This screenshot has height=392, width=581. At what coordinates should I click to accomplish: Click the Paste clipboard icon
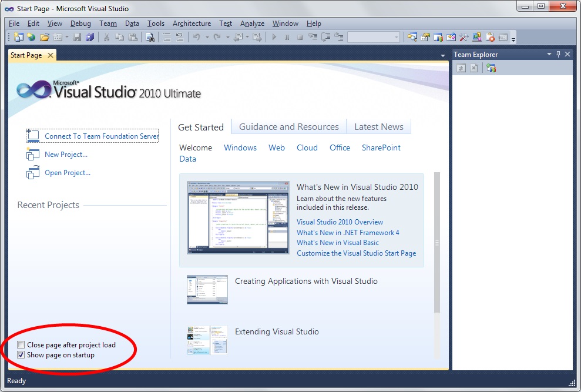click(133, 37)
